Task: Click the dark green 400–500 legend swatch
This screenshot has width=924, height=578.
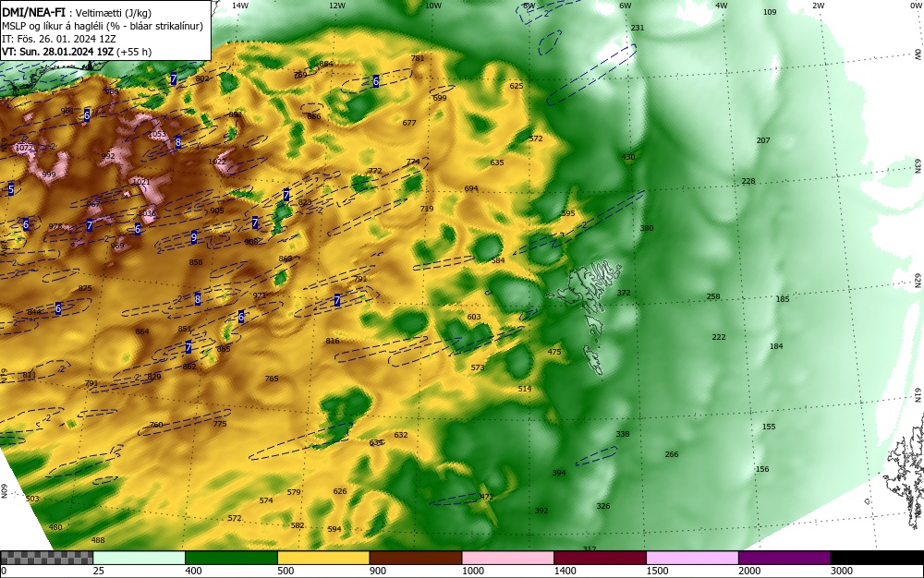Action: 231,558
